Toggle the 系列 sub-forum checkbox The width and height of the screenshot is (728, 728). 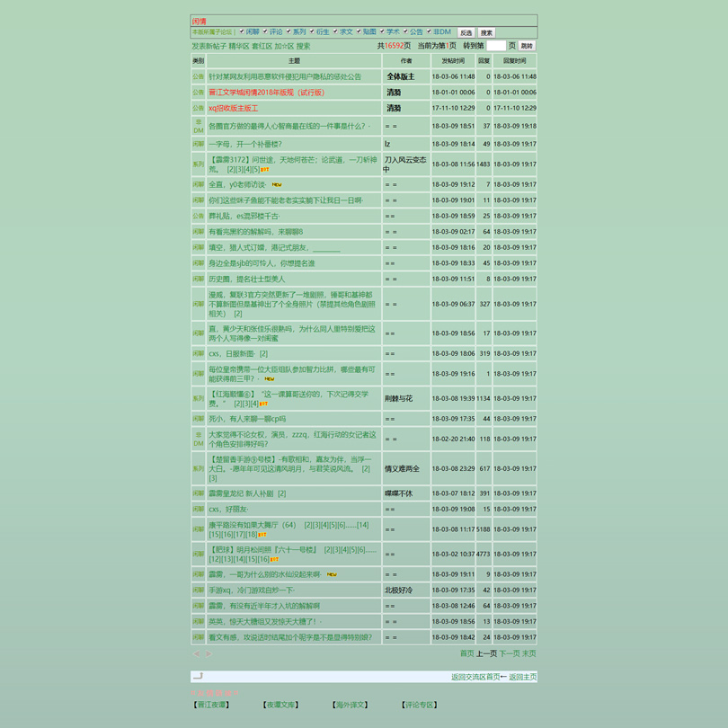[x=289, y=31]
